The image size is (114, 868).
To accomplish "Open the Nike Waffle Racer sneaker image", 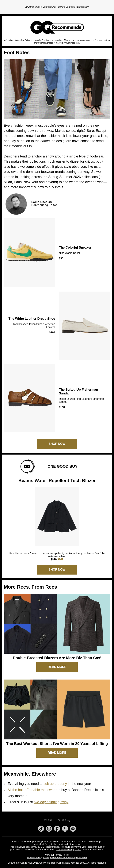I will pyautogui.click(x=30, y=252).
